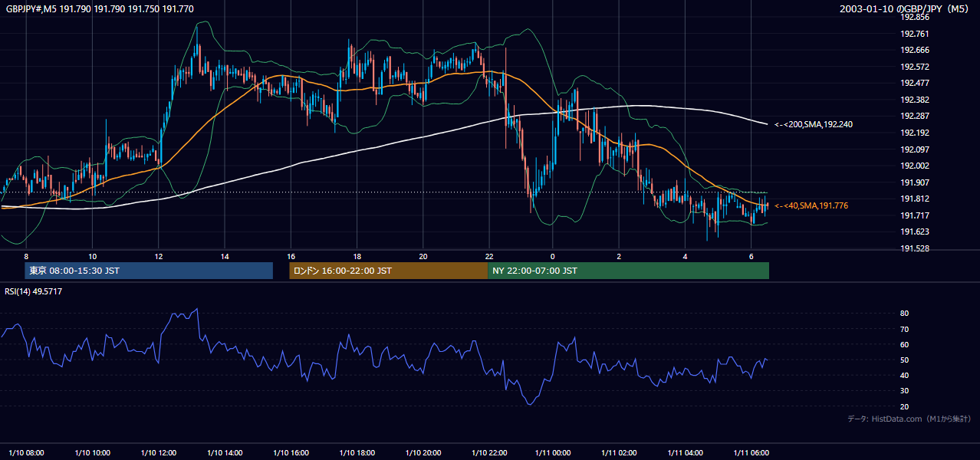
Task: Click the RSI scale level 70
Action: 904,329
